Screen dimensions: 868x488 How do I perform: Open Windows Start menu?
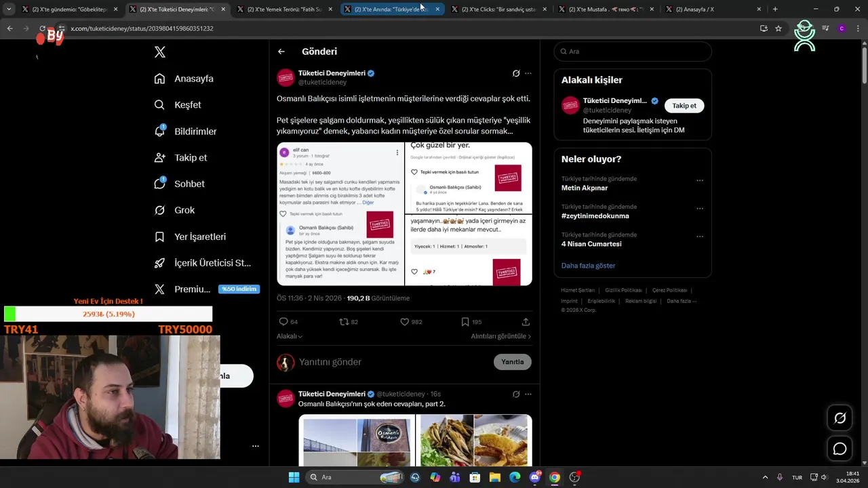[294, 477]
